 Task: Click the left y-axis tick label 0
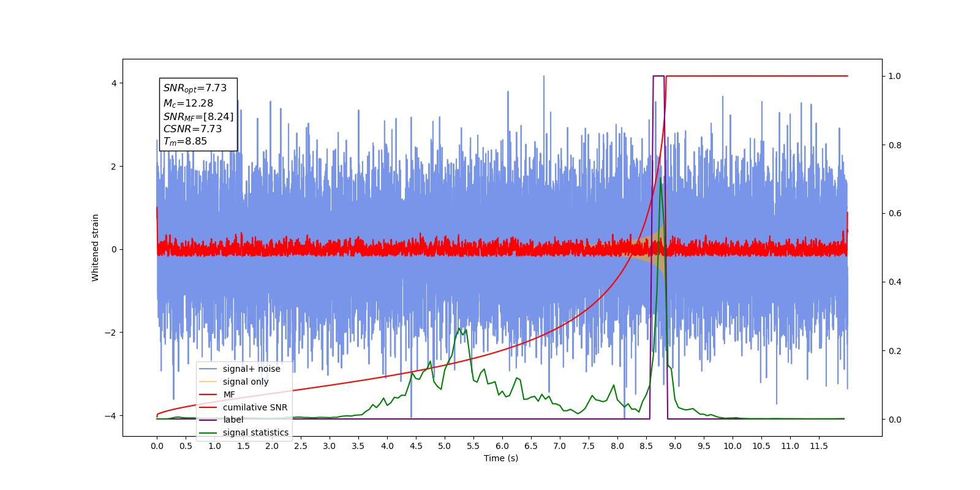pos(113,249)
